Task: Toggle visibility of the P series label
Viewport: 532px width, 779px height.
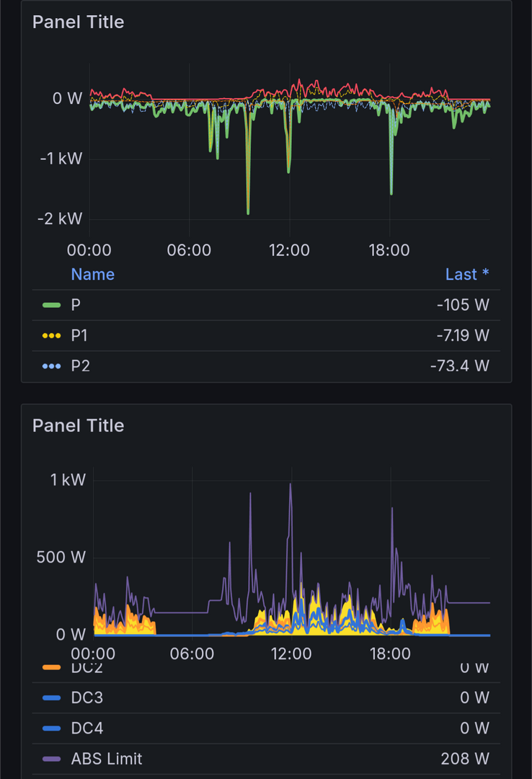Action: [x=76, y=305]
